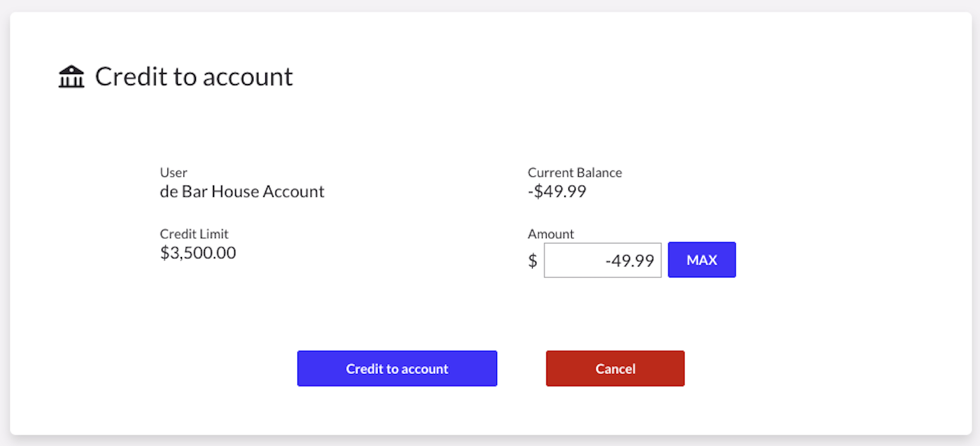Click the Credit Limit label

click(x=194, y=234)
